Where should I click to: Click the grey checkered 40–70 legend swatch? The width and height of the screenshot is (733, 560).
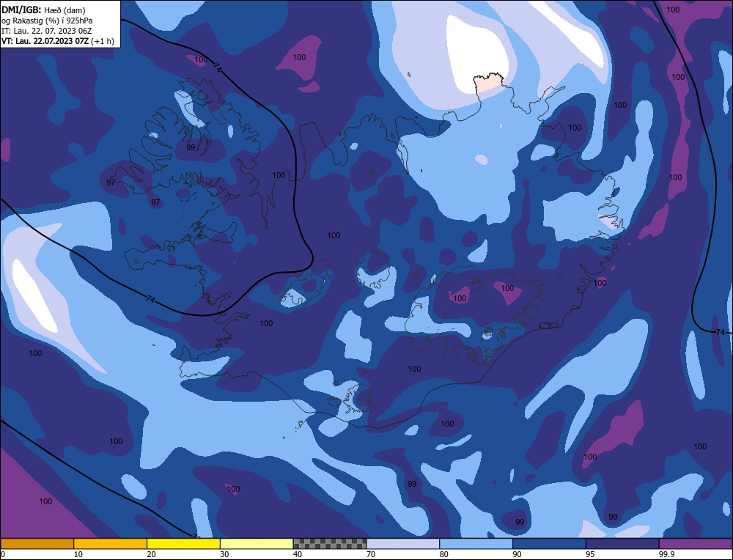coord(330,543)
